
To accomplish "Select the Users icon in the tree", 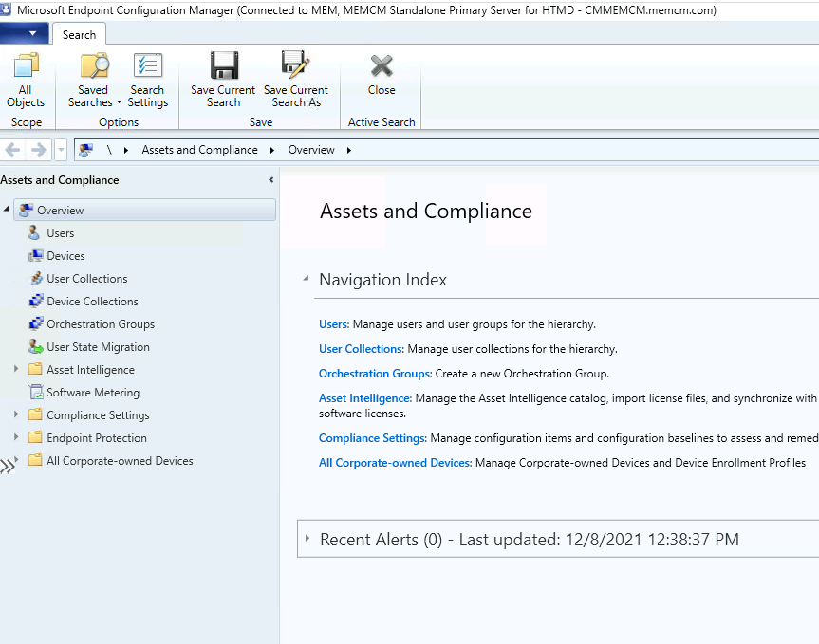I will tap(34, 232).
